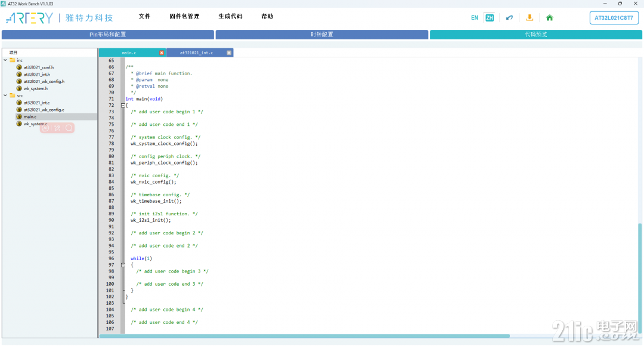Click the 雅特力科技 brand text
644x346 pixels.
[89, 18]
